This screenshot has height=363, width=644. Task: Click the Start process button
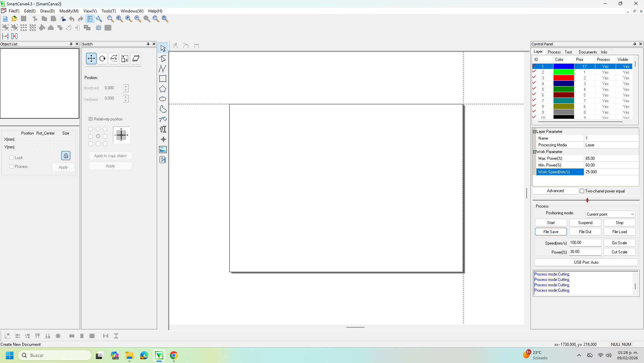click(x=551, y=223)
